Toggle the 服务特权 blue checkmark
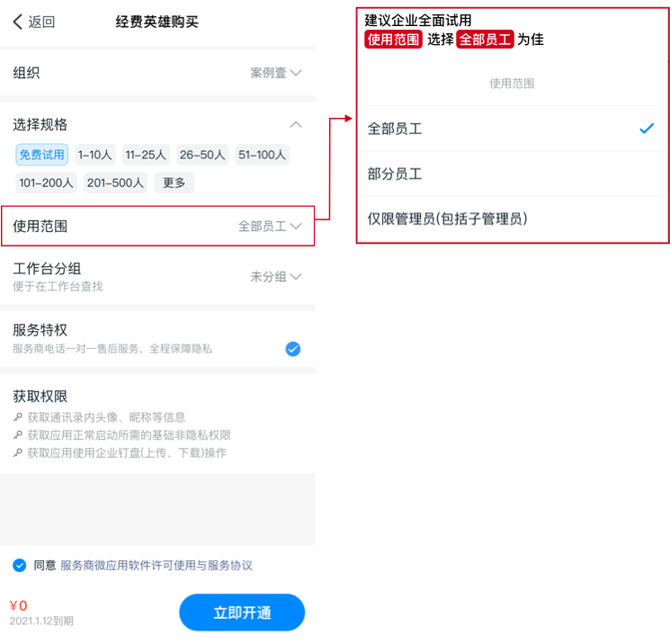This screenshot has height=644, width=670. pyautogui.click(x=292, y=349)
